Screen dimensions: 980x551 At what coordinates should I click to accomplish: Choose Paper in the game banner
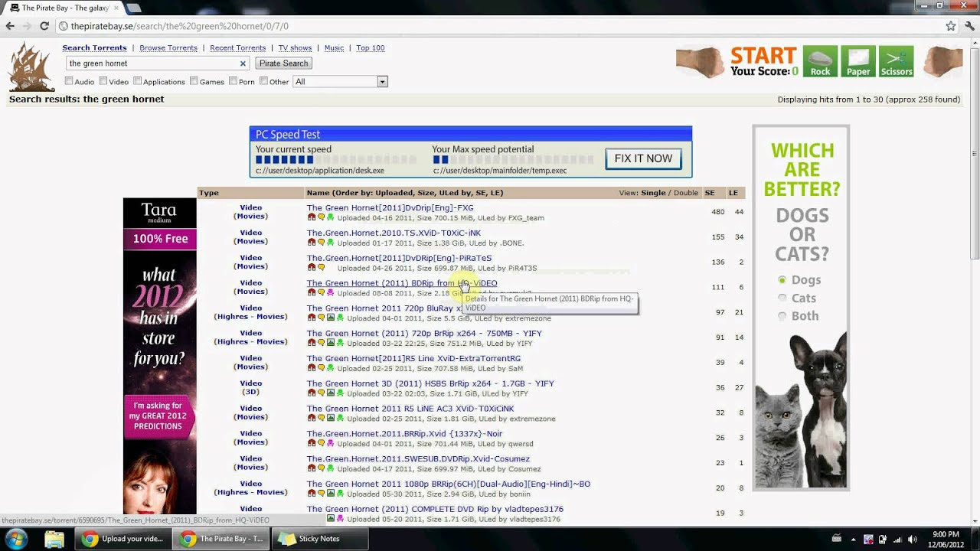pos(858,62)
